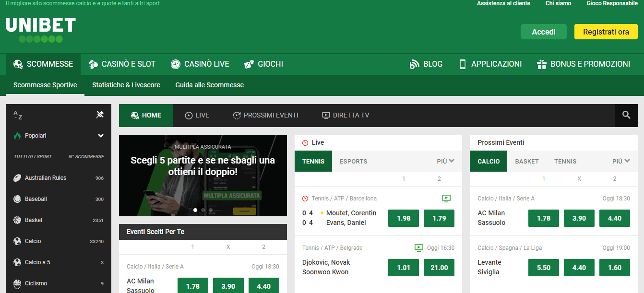This screenshot has height=293, width=644.
Task: Select Levante win odds 5.50
Action: click(544, 268)
